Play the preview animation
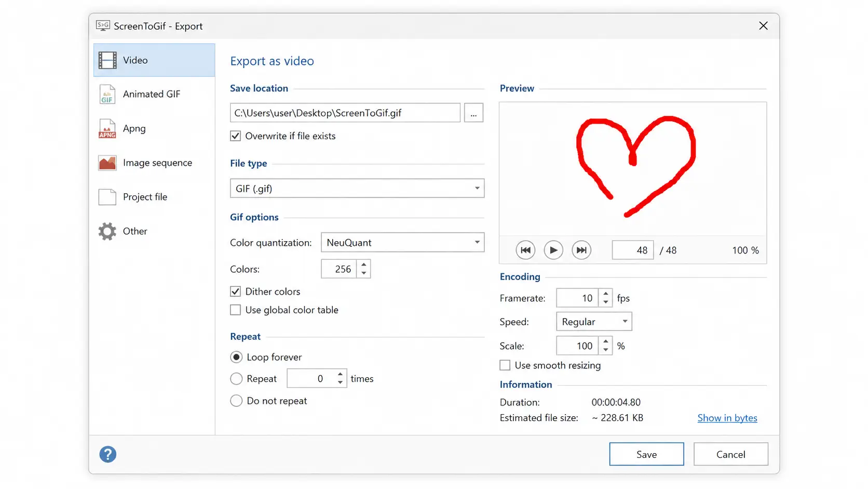 point(553,250)
